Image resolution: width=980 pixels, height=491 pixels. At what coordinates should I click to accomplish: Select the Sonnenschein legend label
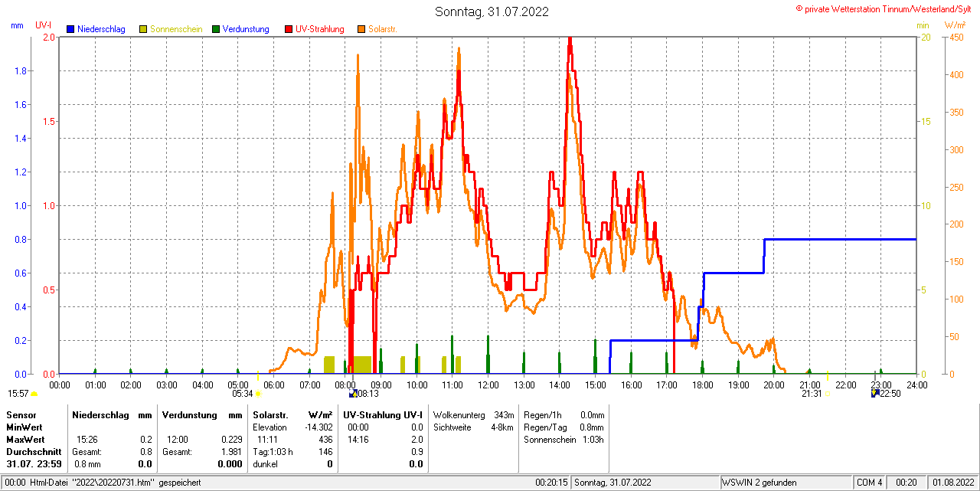coord(176,29)
